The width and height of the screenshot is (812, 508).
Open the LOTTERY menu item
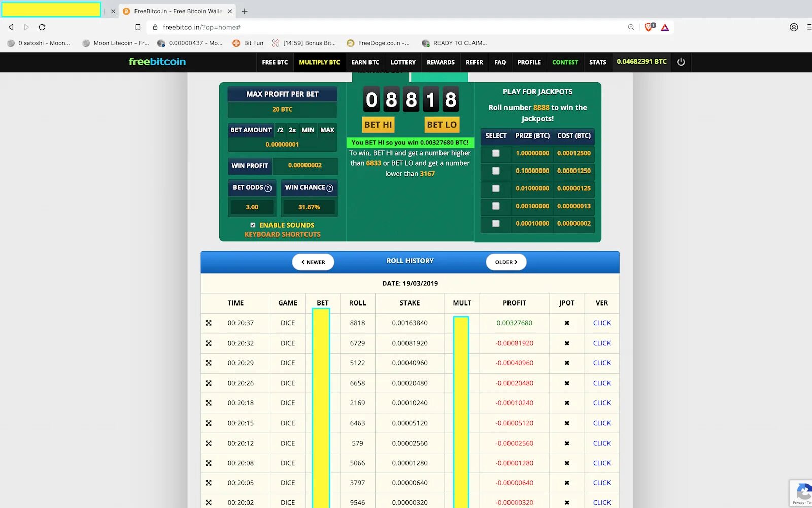pos(403,62)
